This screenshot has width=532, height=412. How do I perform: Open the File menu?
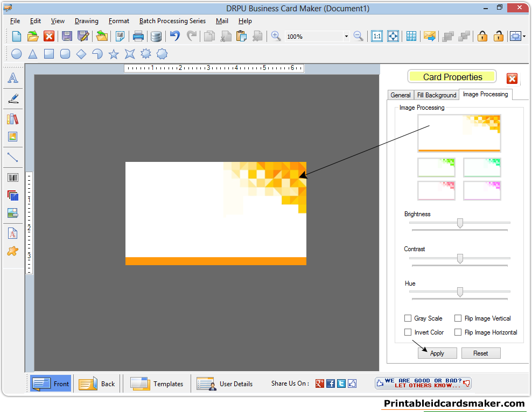click(x=15, y=21)
